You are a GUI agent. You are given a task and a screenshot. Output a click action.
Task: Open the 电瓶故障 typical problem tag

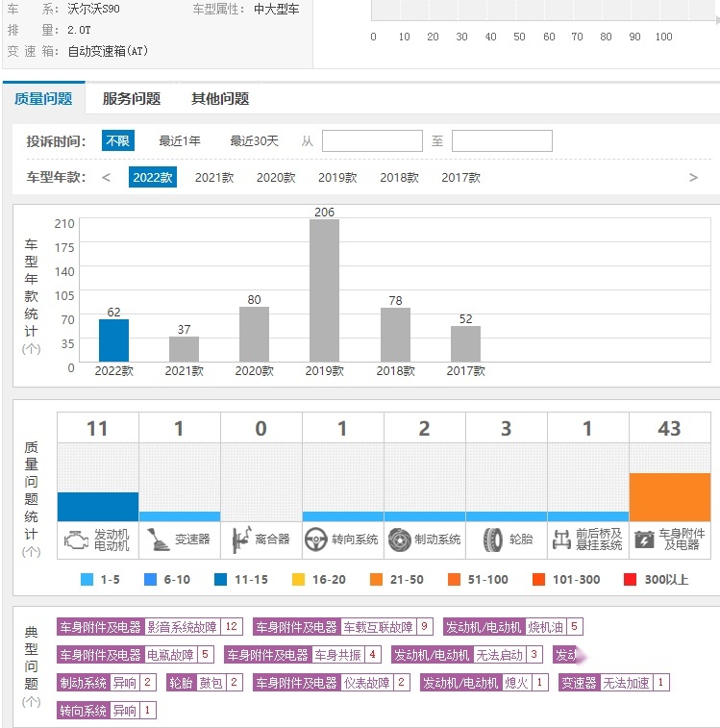(136, 655)
